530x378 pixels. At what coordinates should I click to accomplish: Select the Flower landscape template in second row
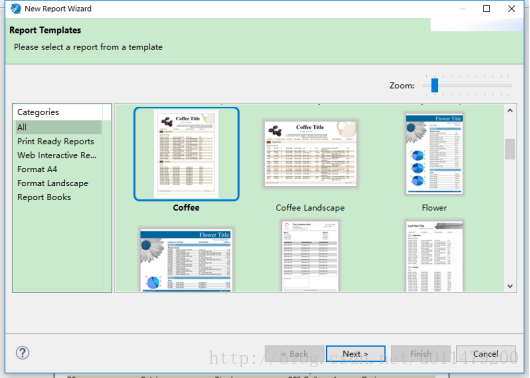tap(186, 260)
